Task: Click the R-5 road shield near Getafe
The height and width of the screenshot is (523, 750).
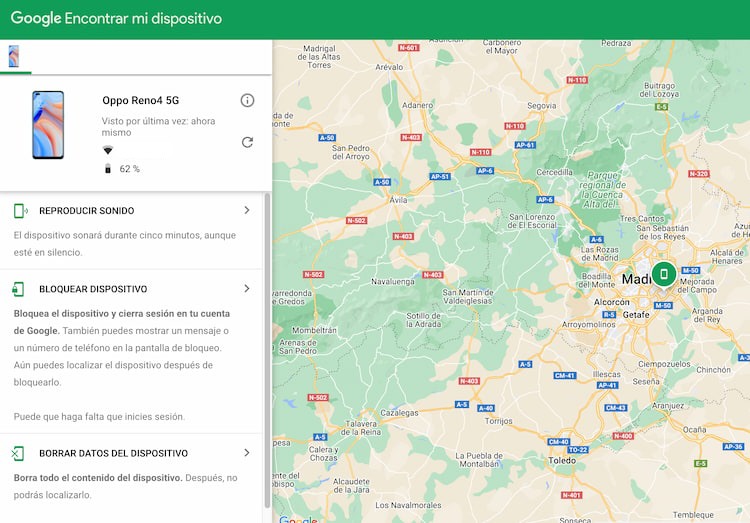Action: pos(609,315)
